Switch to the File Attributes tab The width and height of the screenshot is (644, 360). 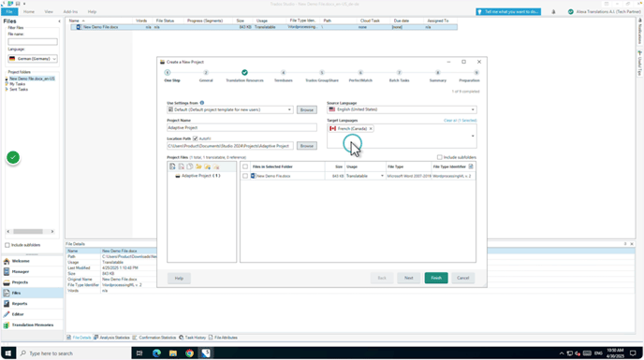click(223, 338)
